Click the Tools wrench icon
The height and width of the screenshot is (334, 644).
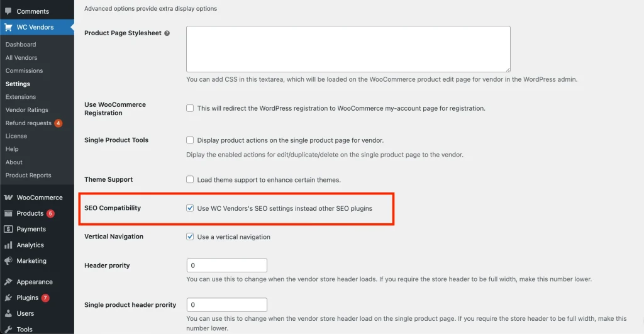[8, 329]
